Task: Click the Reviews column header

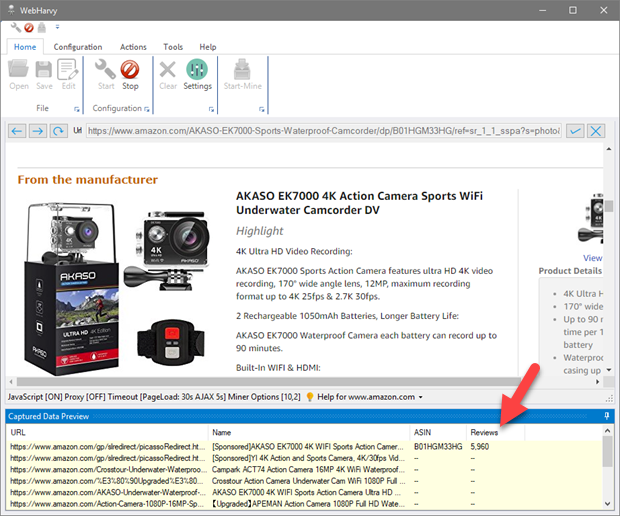Action: point(484,432)
